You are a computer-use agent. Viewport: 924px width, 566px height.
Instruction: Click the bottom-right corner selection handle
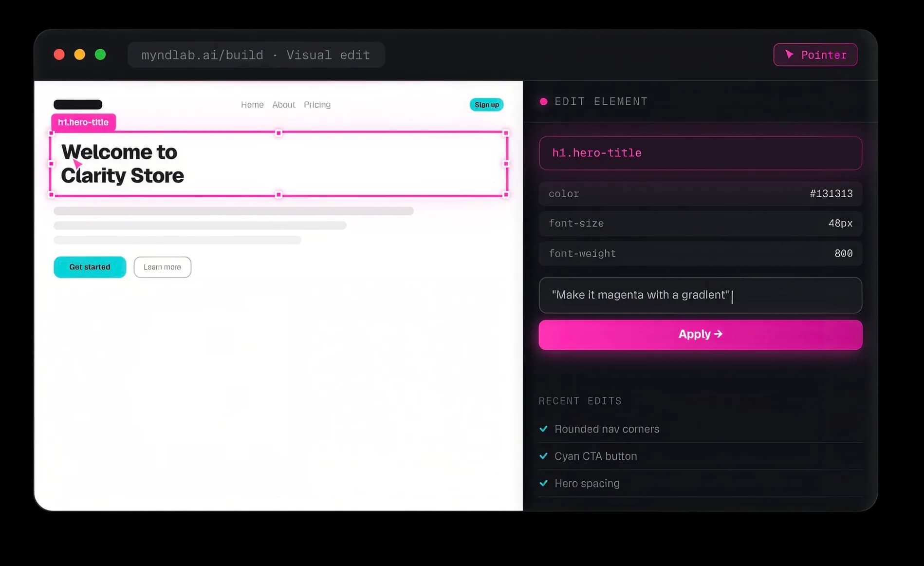506,195
